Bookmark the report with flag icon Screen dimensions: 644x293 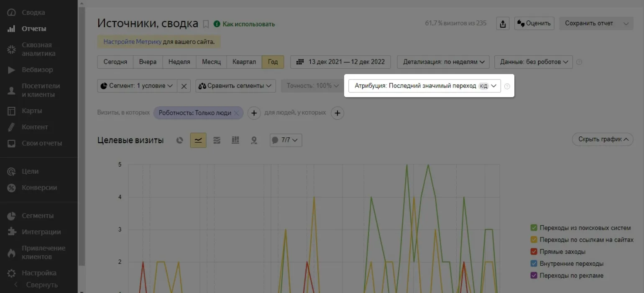point(206,24)
